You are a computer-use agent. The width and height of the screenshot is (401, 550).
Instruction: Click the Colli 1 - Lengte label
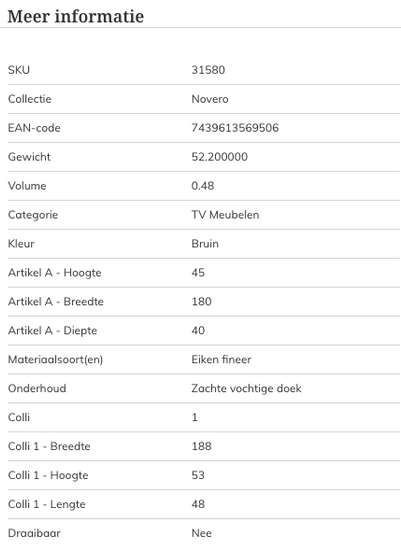[x=47, y=504]
